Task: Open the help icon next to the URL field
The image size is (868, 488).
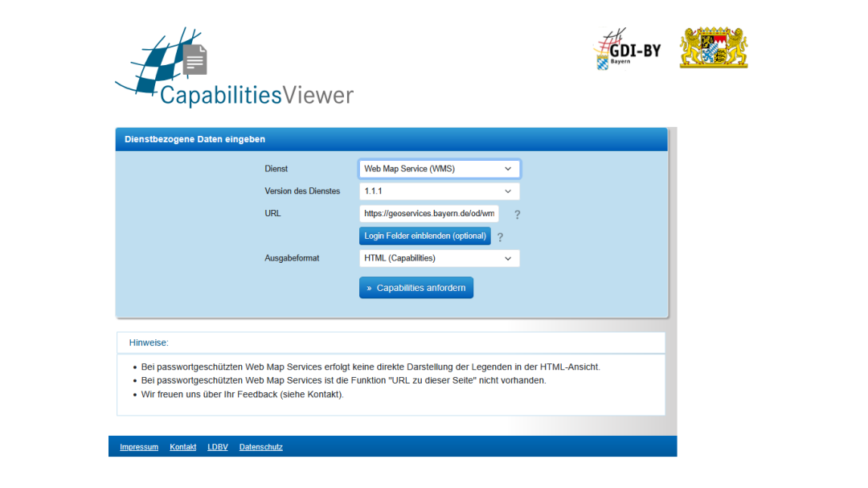Action: (x=517, y=214)
